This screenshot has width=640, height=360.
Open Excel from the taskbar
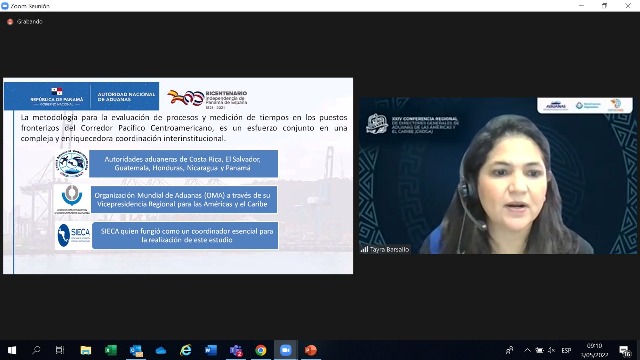click(x=111, y=350)
